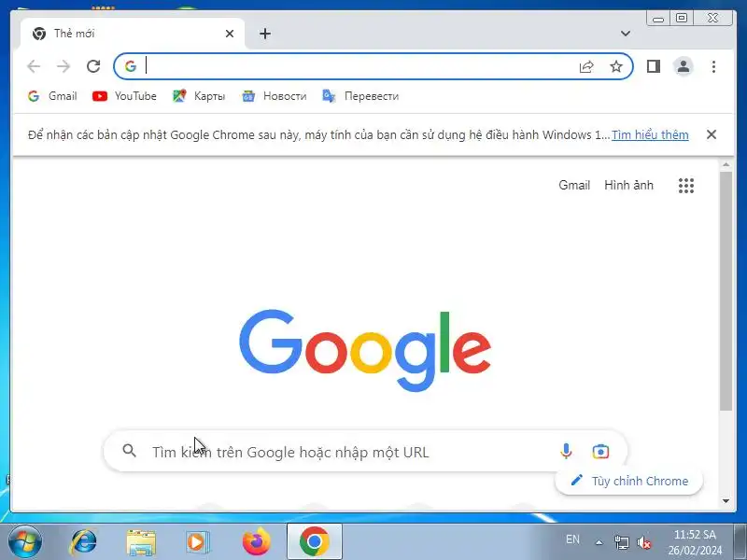Open the Google apps grid
Screen dimensions: 747x560
686,185
